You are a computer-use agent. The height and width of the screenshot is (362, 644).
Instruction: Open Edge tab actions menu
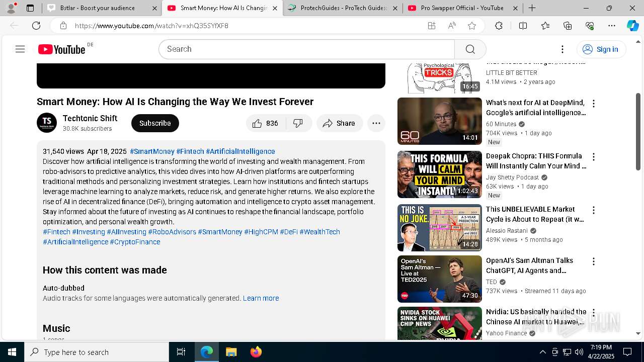pyautogui.click(x=30, y=8)
